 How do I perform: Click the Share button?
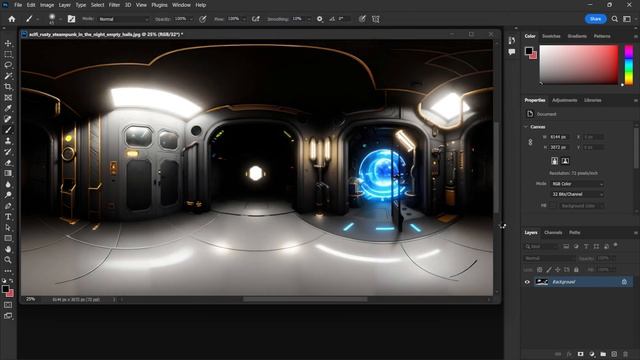(x=595, y=19)
